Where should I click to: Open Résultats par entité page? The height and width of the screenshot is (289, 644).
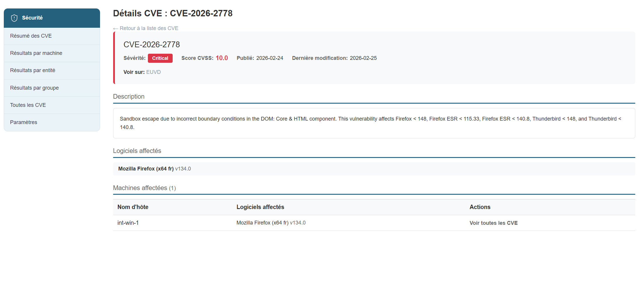[33, 70]
